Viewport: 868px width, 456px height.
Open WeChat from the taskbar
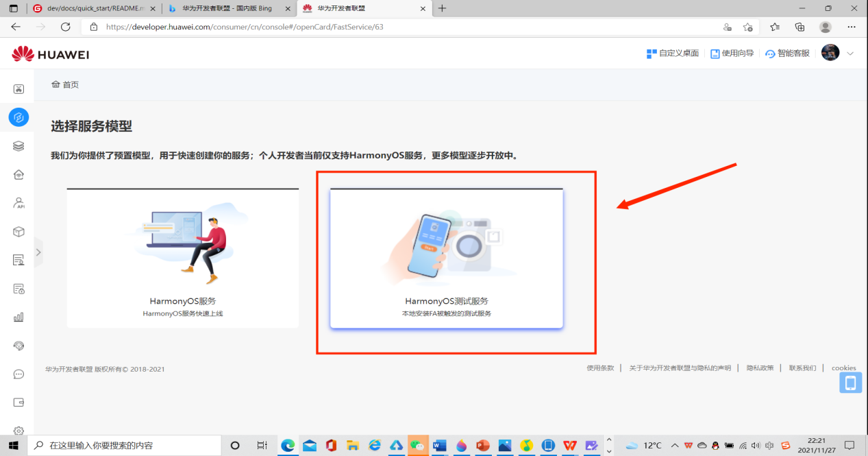click(x=418, y=445)
